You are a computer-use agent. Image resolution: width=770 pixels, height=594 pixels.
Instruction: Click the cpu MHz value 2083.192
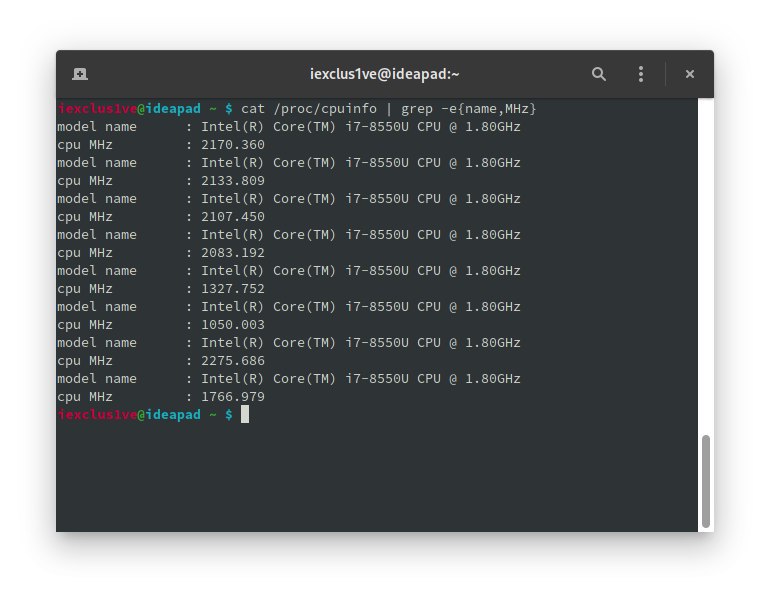[233, 253]
